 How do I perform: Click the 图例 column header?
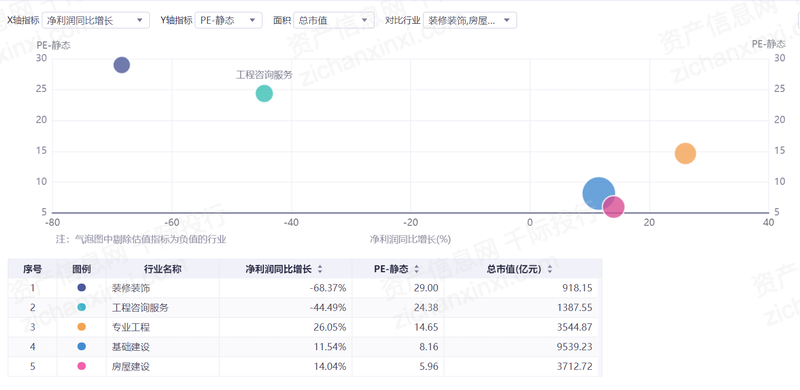click(x=82, y=269)
